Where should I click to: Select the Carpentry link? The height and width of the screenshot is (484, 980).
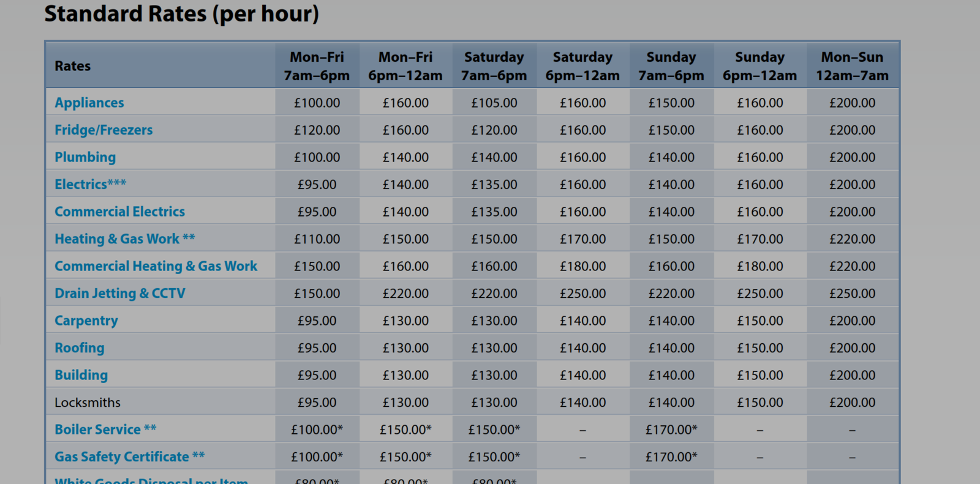click(86, 321)
